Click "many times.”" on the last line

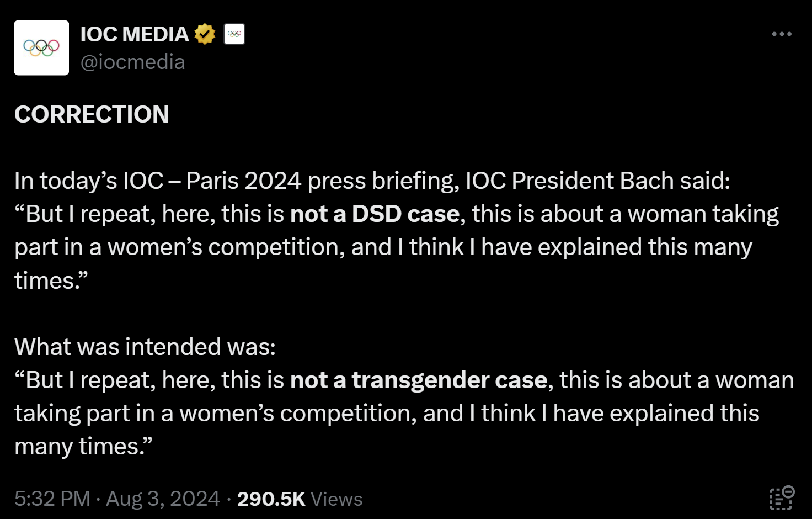click(x=83, y=447)
